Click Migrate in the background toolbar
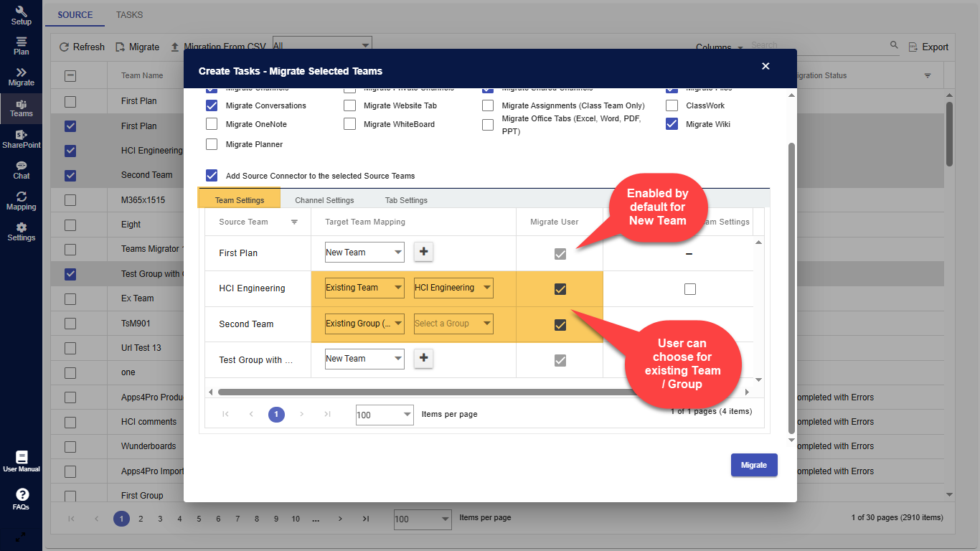 tap(137, 47)
